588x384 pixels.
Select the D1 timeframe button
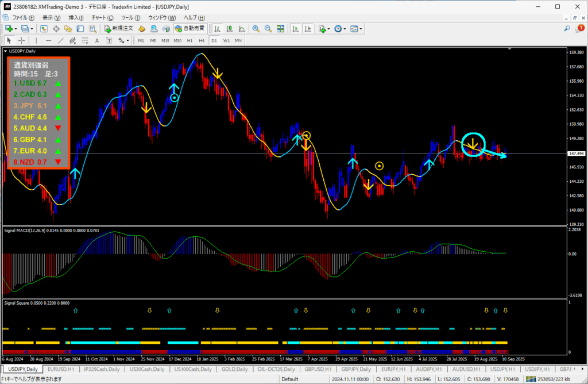(x=214, y=41)
